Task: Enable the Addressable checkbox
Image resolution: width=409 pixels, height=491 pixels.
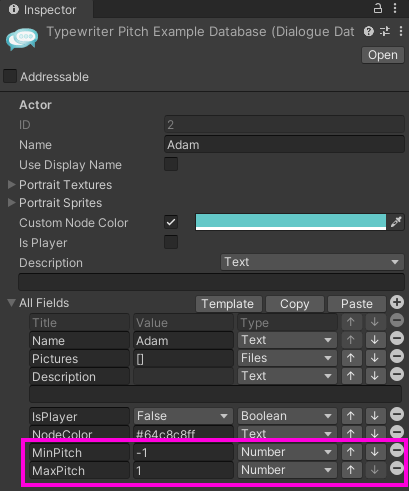Action: click(10, 76)
